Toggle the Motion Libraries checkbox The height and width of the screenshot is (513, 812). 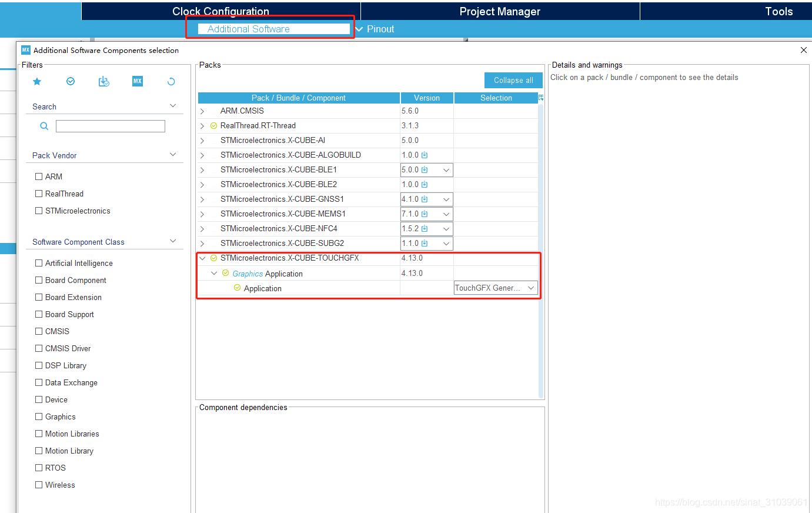point(39,434)
